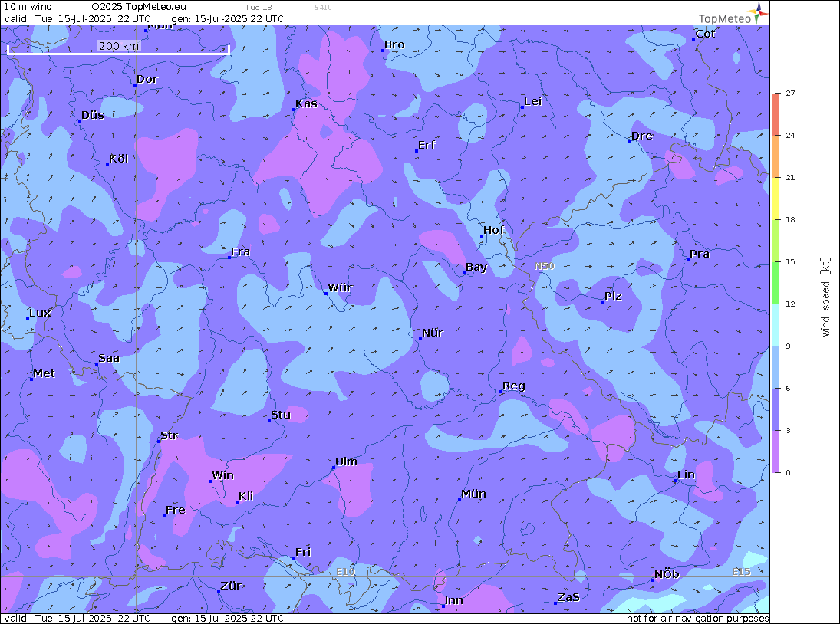The image size is (840, 624).
Task: Click the legend value 15
Action: coord(790,261)
